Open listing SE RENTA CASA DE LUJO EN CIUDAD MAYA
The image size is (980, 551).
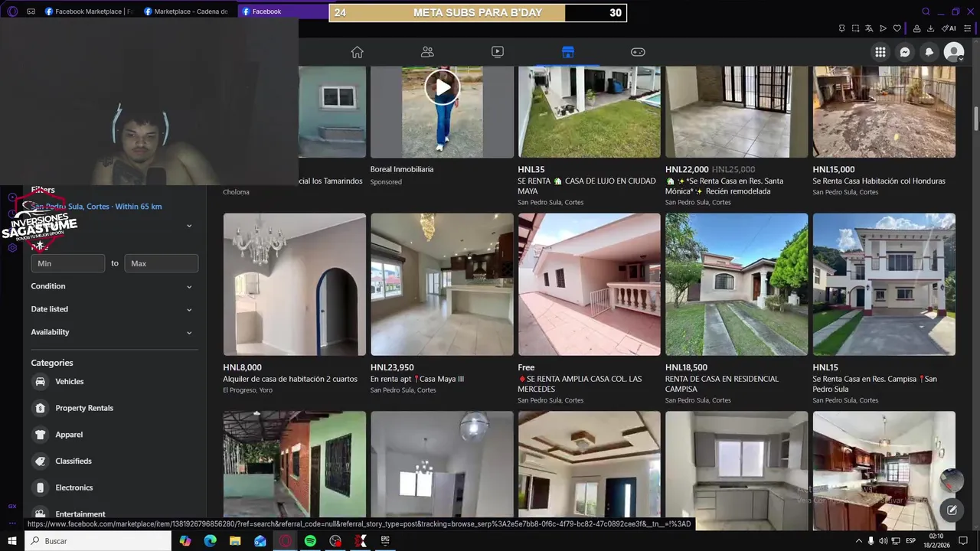586,186
